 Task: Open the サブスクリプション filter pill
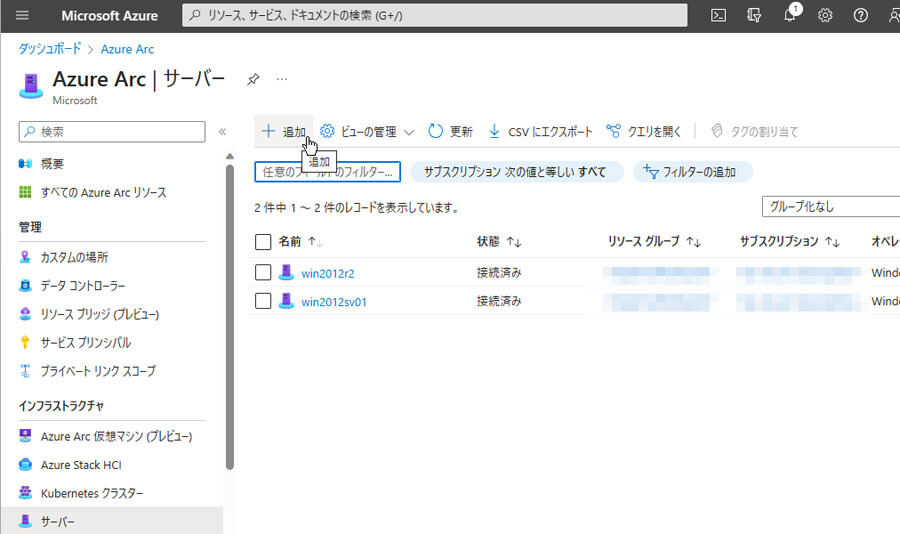516,172
